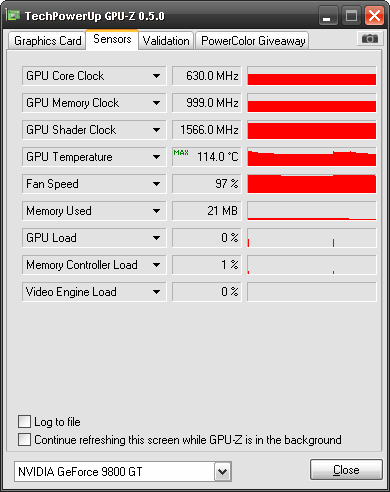
Task: Click the GPU-Z app icon in title bar
Action: (14, 15)
